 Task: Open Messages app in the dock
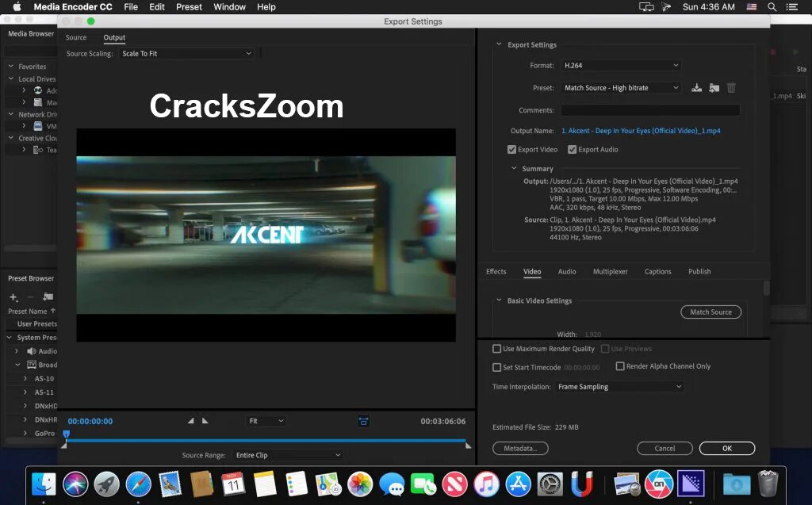[392, 485]
